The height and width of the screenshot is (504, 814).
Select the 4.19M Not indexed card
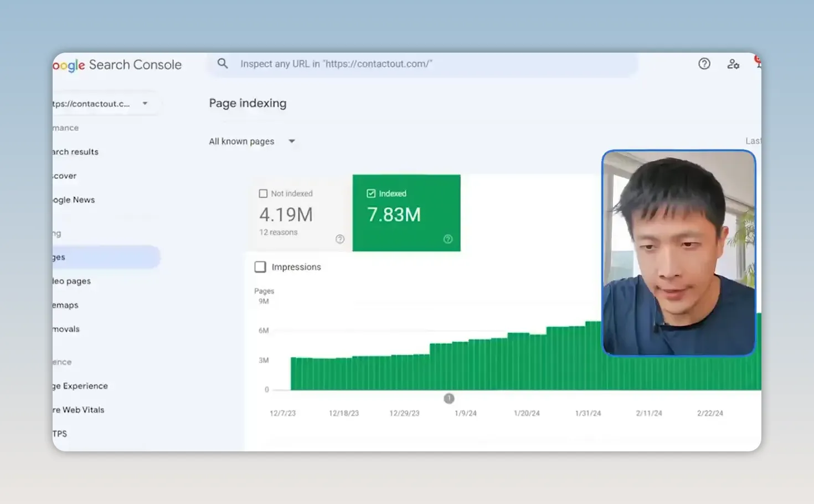pos(298,213)
